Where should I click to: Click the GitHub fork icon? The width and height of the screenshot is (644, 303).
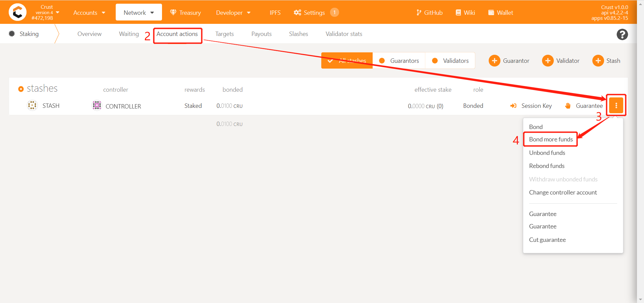pyautogui.click(x=419, y=12)
